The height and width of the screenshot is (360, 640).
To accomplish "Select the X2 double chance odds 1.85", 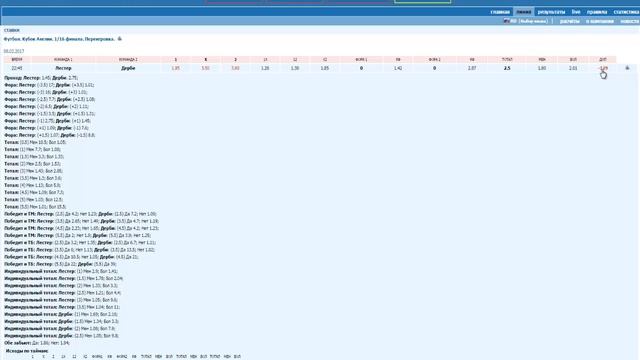I will pos(324,68).
